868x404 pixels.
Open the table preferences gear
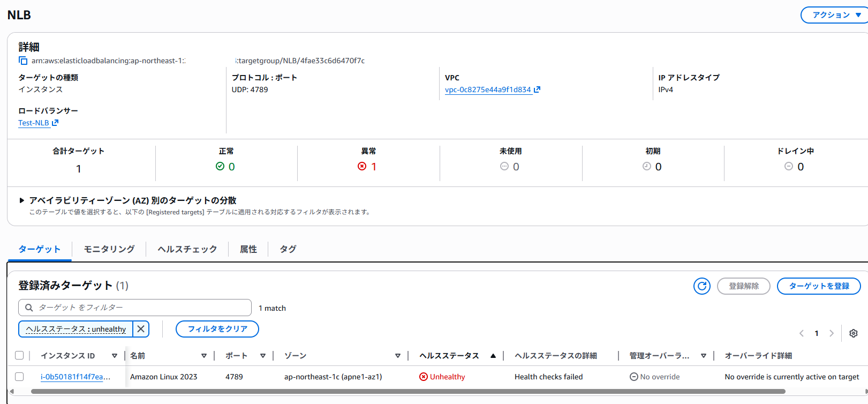pos(854,333)
